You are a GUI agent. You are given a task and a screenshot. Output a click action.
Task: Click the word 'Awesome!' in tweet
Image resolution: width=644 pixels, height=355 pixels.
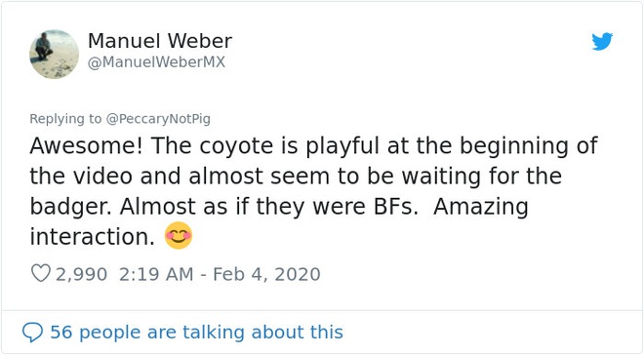point(86,145)
